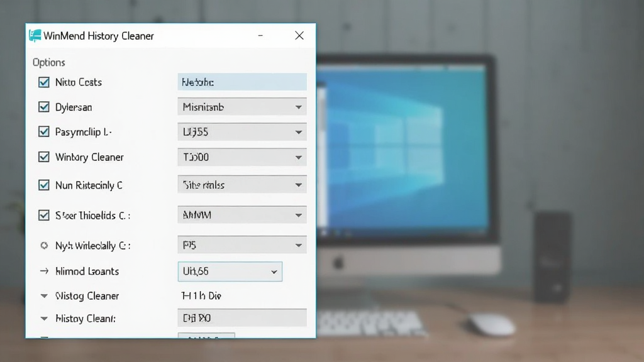
Task: Click the H 1 h Die value text
Action: pos(201,296)
